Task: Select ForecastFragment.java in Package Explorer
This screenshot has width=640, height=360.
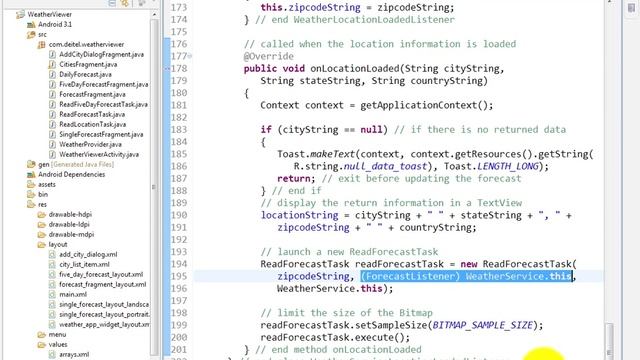Action: point(92,94)
